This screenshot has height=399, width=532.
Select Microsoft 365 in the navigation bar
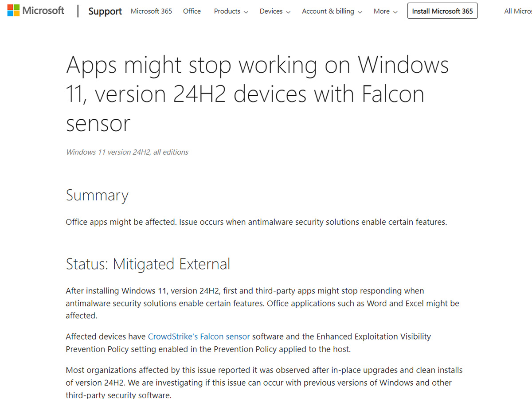(151, 11)
